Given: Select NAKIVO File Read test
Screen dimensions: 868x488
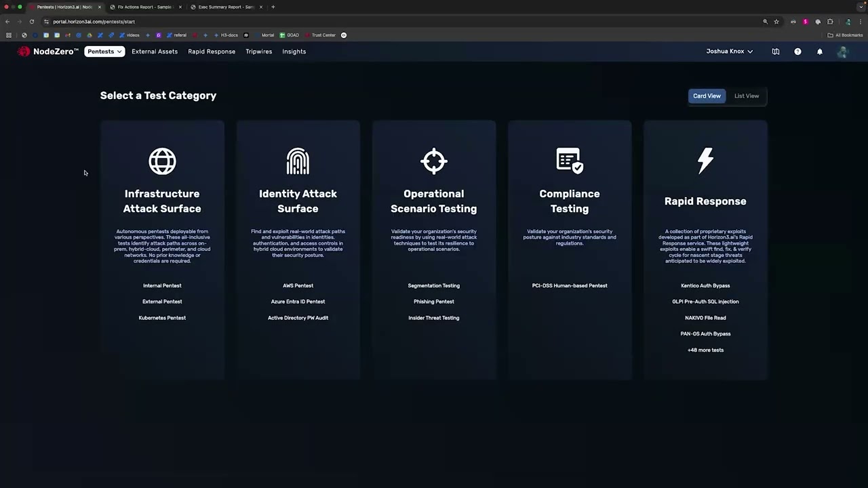Looking at the screenshot, I should (705, 318).
